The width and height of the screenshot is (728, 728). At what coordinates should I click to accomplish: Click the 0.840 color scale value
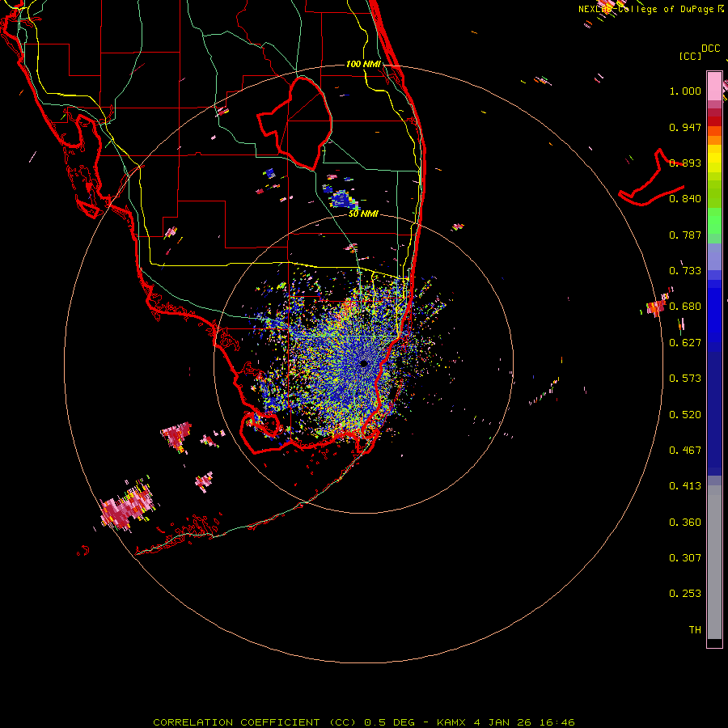[685, 199]
